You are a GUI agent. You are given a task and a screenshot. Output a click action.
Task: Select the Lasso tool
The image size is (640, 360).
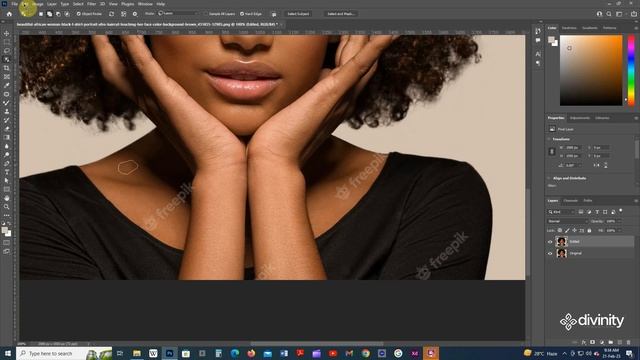pos(7,51)
